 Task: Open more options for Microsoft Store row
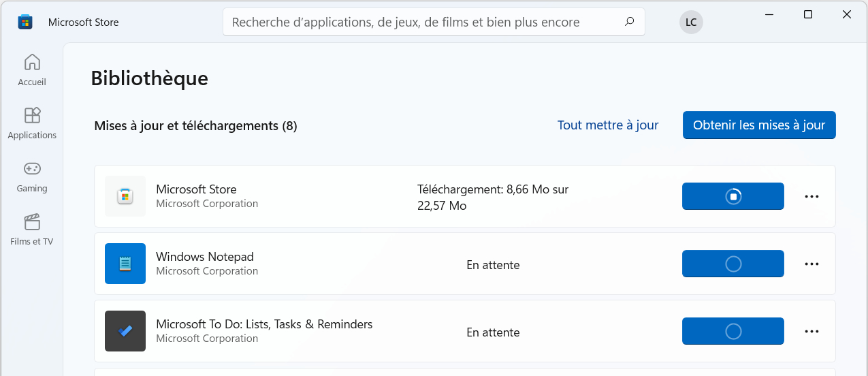tap(811, 196)
